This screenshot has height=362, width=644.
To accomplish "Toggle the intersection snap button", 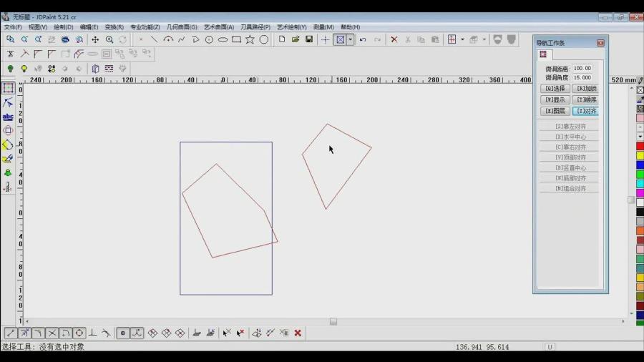I will tap(52, 333).
